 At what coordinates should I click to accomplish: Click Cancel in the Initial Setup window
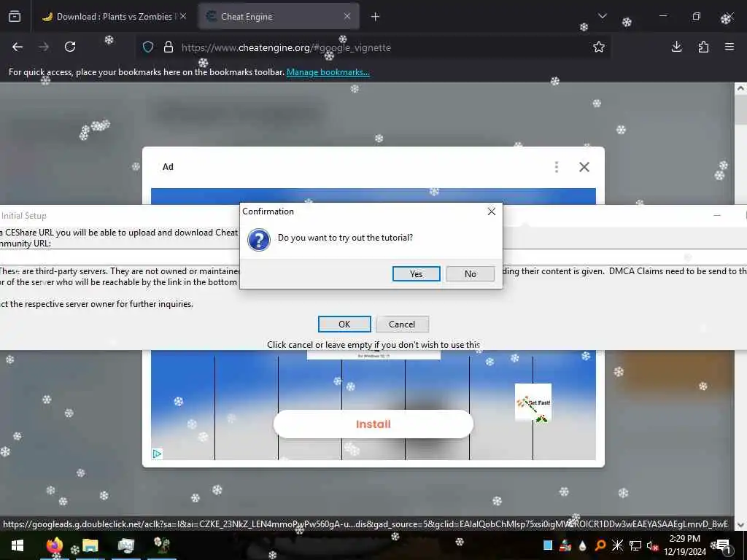pyautogui.click(x=402, y=324)
